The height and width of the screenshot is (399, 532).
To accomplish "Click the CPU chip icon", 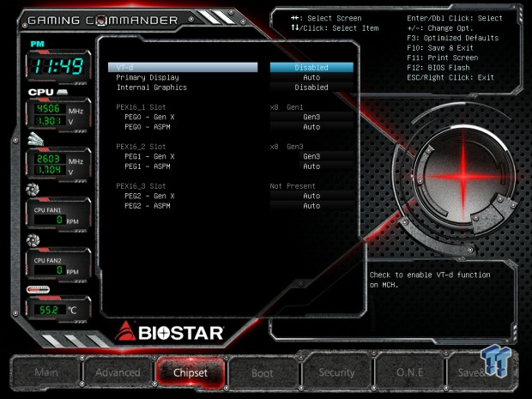I will 62,92.
